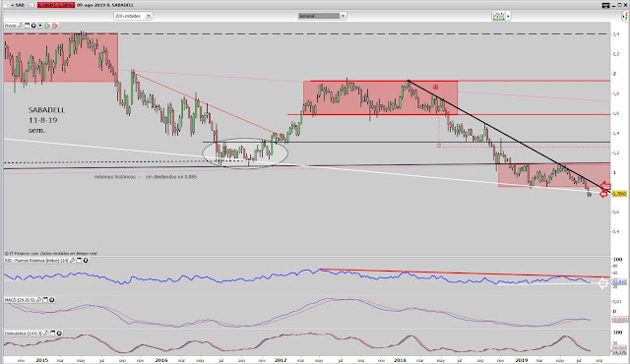Close the MACD indicator with round icon
Viewport: 630px width, 364px height.
pyautogui.click(x=52, y=300)
